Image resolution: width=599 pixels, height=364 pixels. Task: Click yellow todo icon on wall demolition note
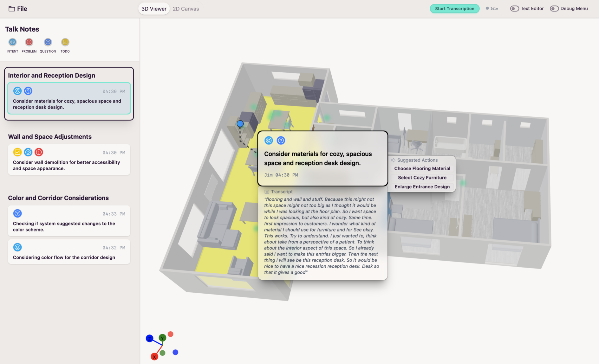17,152
